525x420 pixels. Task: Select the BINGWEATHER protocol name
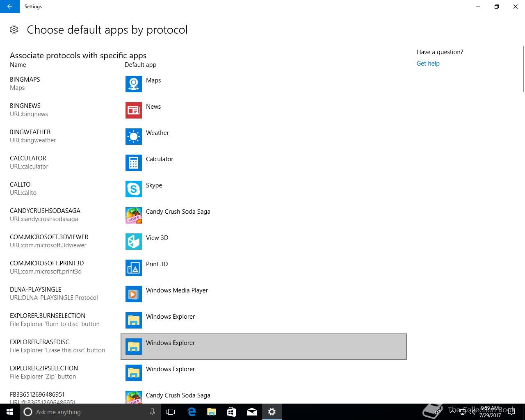click(x=30, y=132)
